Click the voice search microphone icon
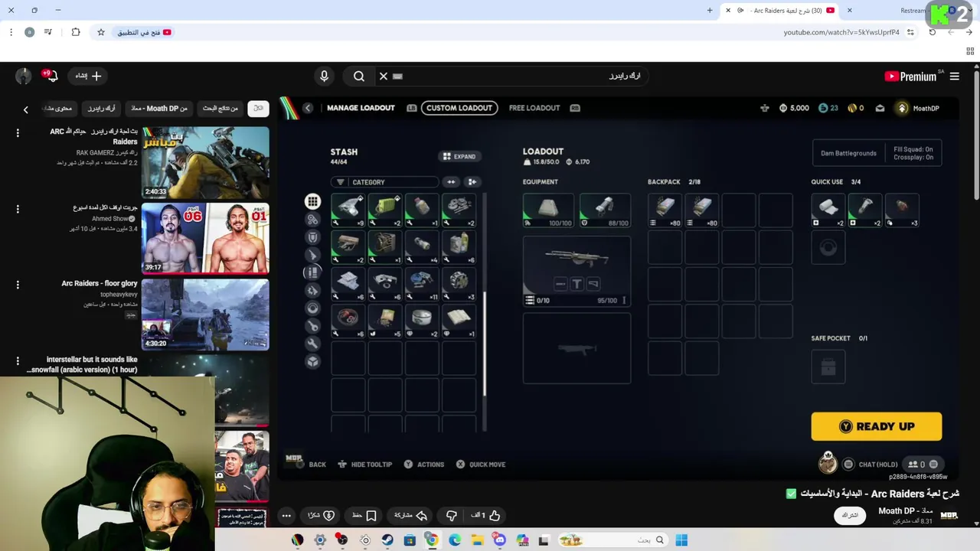This screenshot has height=551, width=980. click(x=324, y=76)
